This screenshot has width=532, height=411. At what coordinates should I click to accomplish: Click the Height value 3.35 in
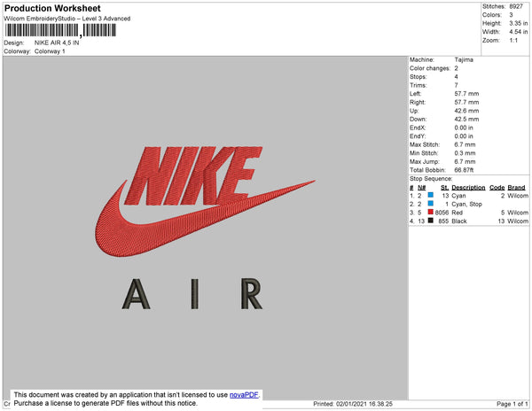pos(518,23)
